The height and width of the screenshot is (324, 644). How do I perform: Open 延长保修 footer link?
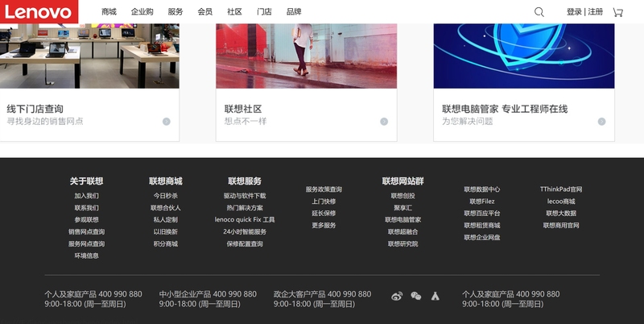324,213
